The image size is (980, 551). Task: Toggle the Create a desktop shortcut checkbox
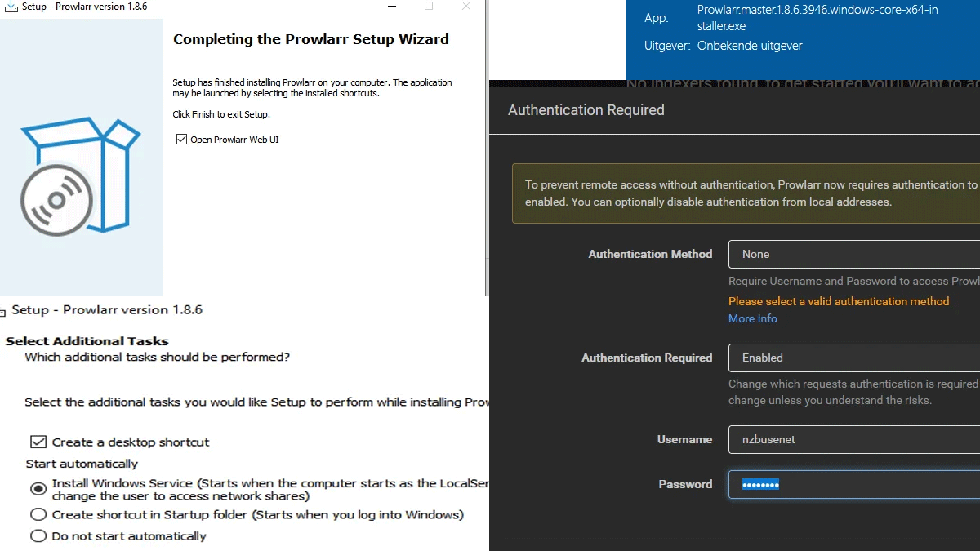point(38,442)
